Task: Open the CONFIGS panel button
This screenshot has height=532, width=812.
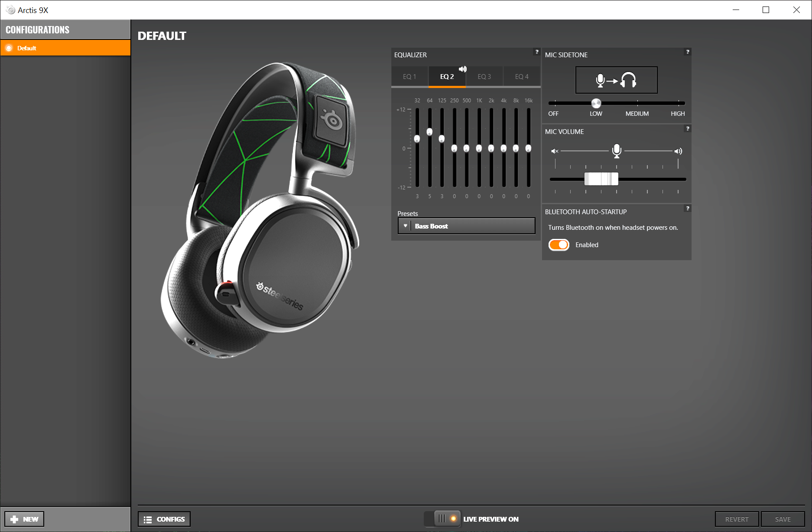Action: tap(164, 519)
